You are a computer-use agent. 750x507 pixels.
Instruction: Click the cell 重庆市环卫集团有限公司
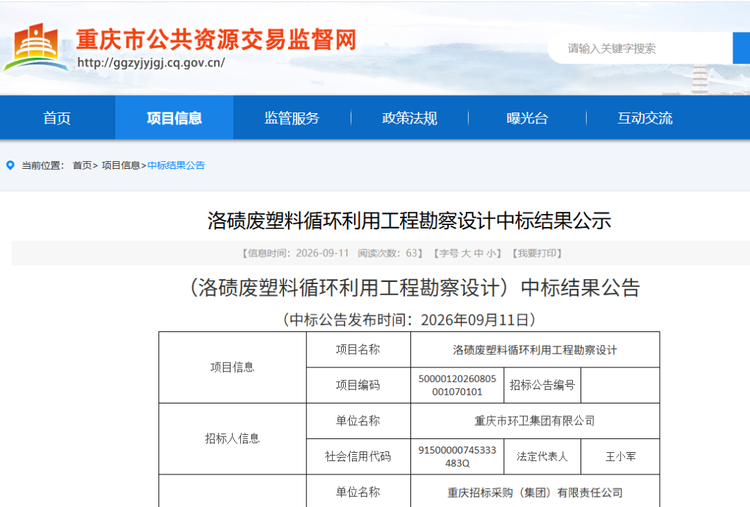click(535, 421)
